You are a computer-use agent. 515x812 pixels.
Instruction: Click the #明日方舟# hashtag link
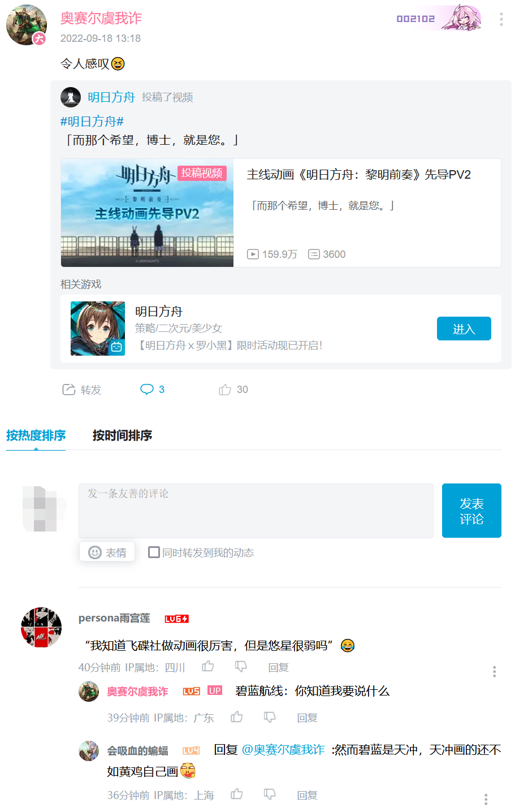(x=92, y=122)
